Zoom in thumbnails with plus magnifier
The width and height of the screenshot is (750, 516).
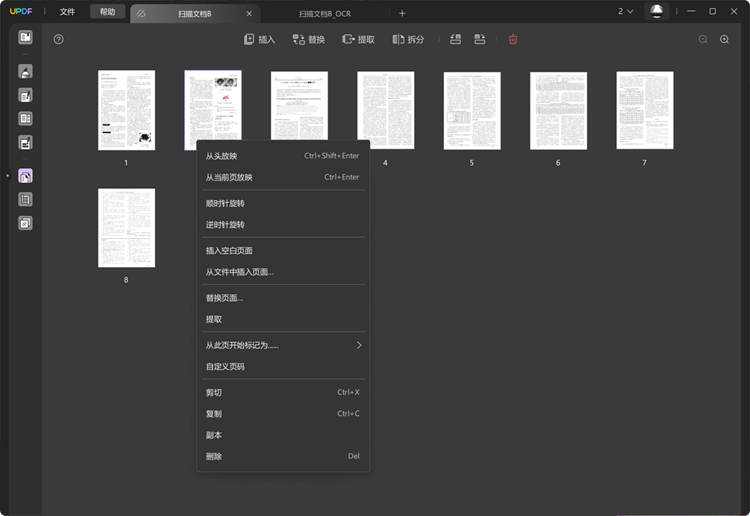click(724, 39)
